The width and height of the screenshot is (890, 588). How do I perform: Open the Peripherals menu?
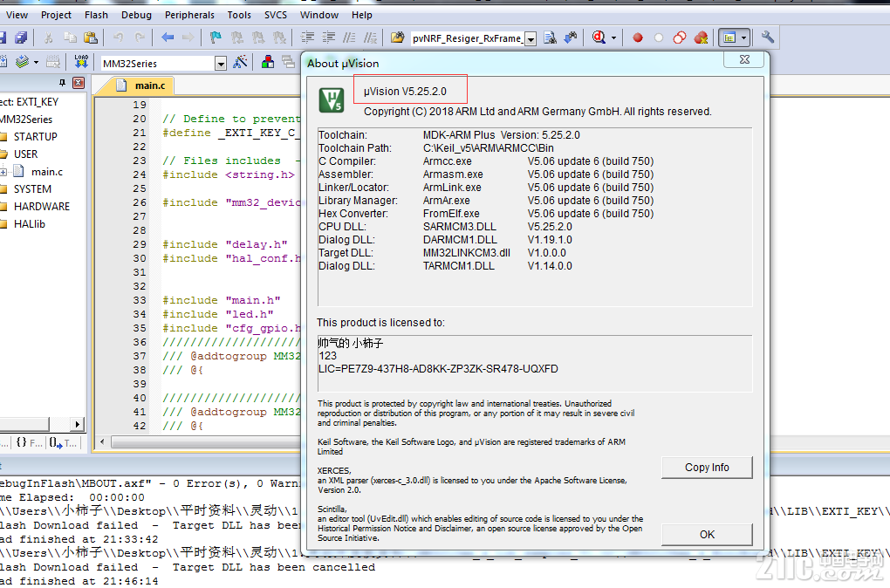click(189, 15)
